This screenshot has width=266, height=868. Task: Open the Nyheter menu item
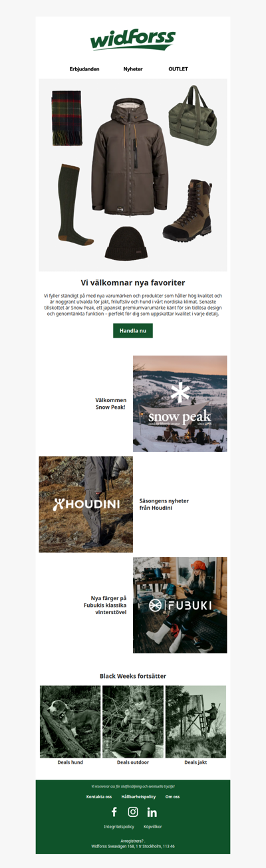click(x=133, y=69)
